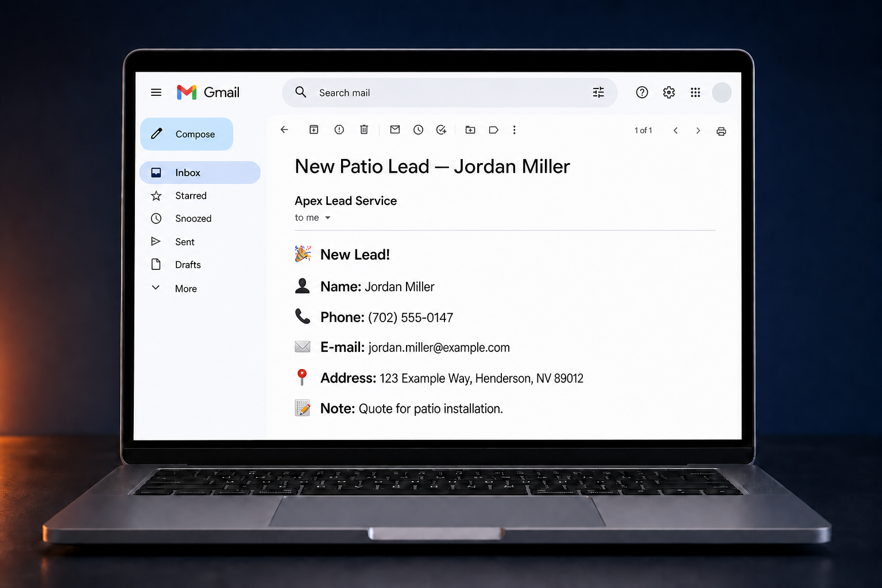
Task: Focus the Search mail field
Action: click(x=450, y=92)
